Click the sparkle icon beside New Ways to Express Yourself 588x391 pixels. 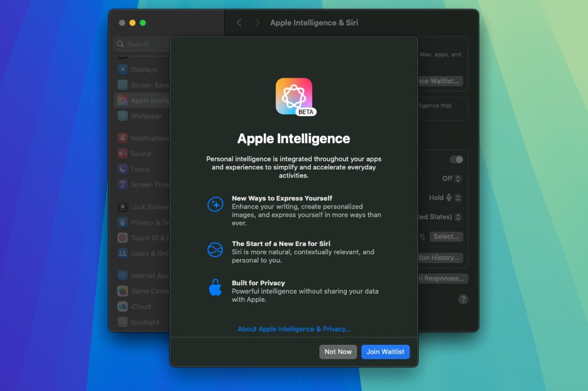215,204
